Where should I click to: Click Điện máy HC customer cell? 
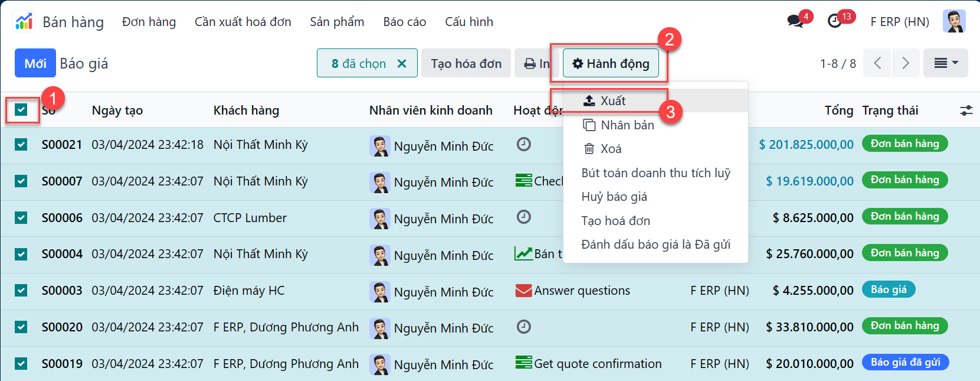(x=249, y=291)
